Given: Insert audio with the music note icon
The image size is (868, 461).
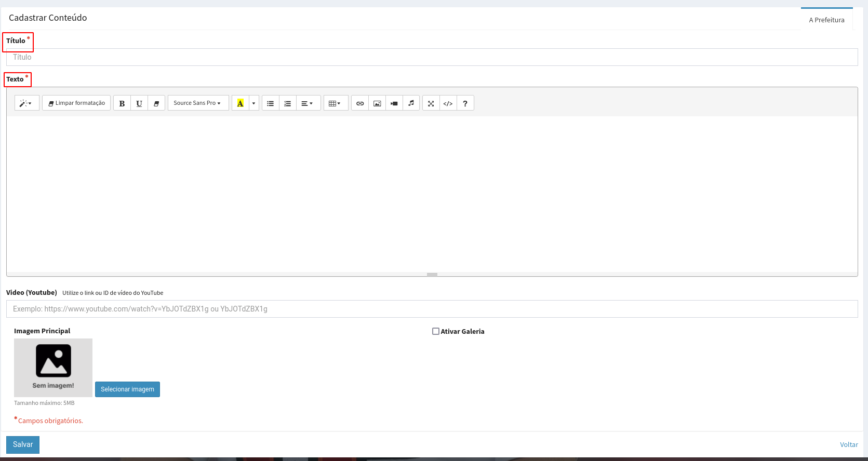Looking at the screenshot, I should tap(411, 103).
